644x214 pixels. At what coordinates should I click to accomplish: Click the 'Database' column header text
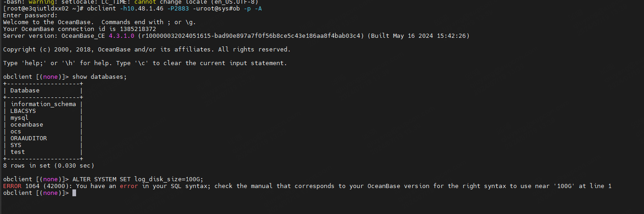pos(25,91)
